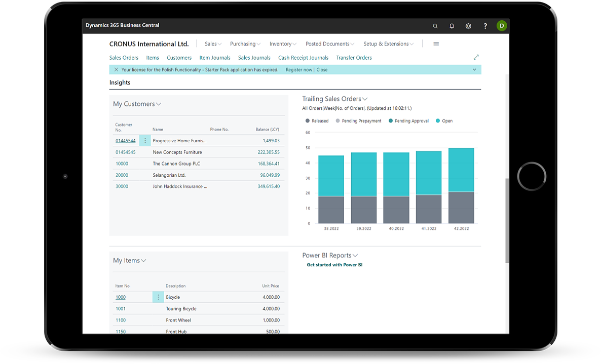Open customer number 10000

pos(122,164)
